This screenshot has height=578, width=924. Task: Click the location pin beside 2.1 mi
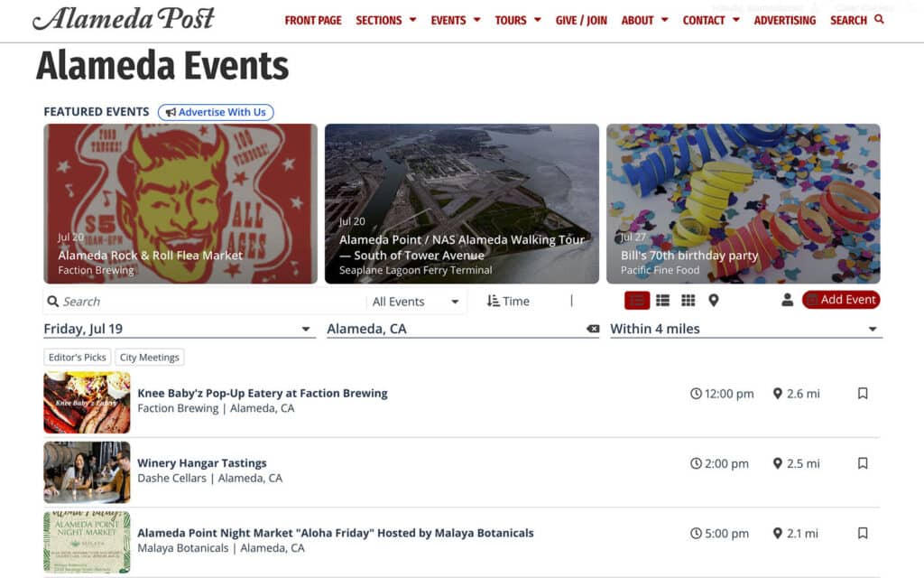pos(777,533)
